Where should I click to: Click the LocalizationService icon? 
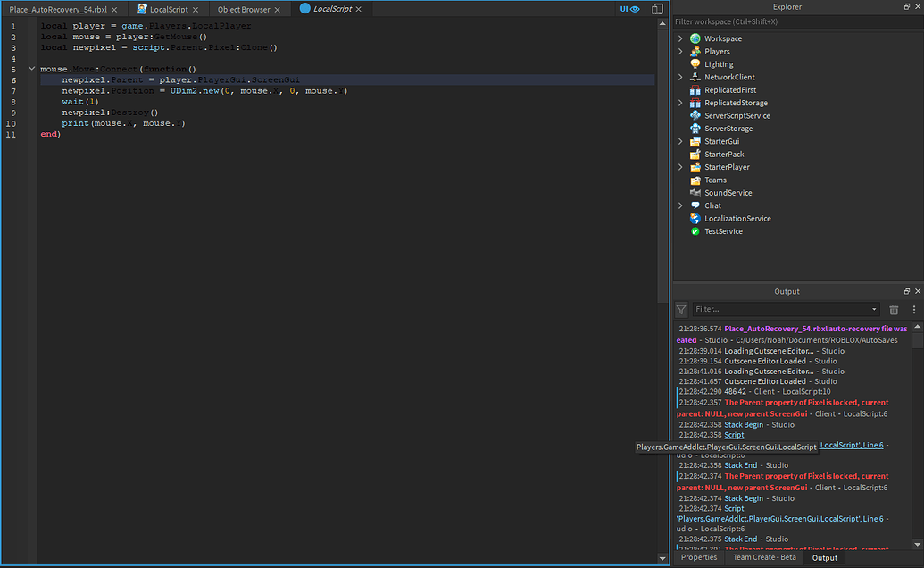tap(695, 219)
